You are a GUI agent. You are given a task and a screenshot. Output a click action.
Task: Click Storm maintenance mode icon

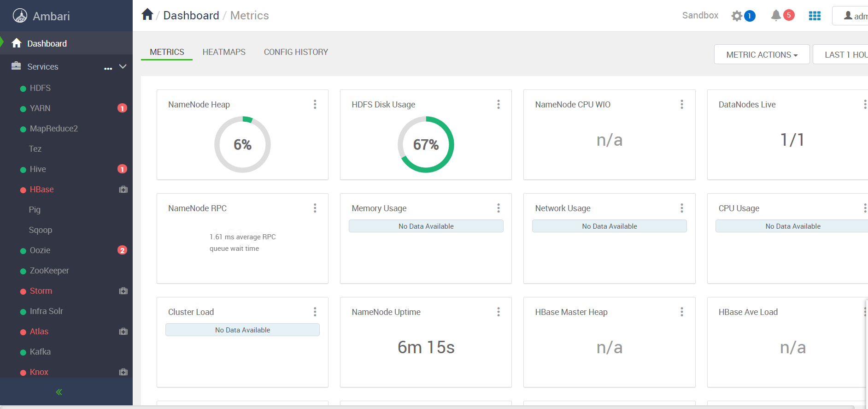[123, 291]
